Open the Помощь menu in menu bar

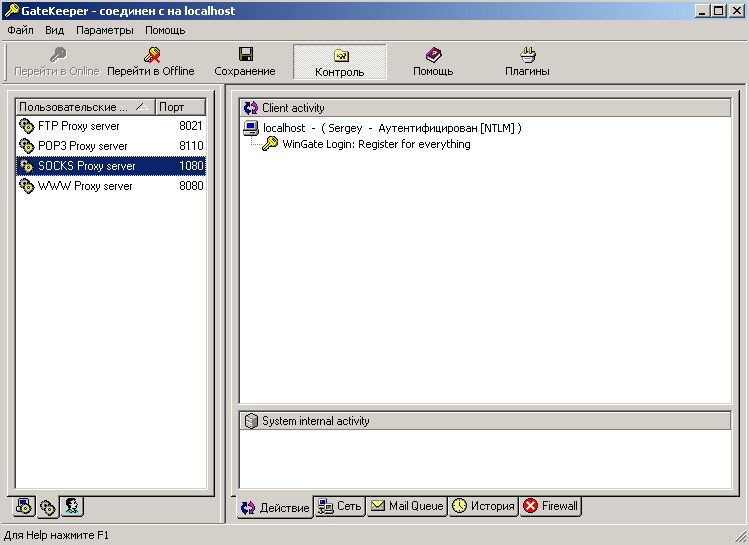(165, 30)
